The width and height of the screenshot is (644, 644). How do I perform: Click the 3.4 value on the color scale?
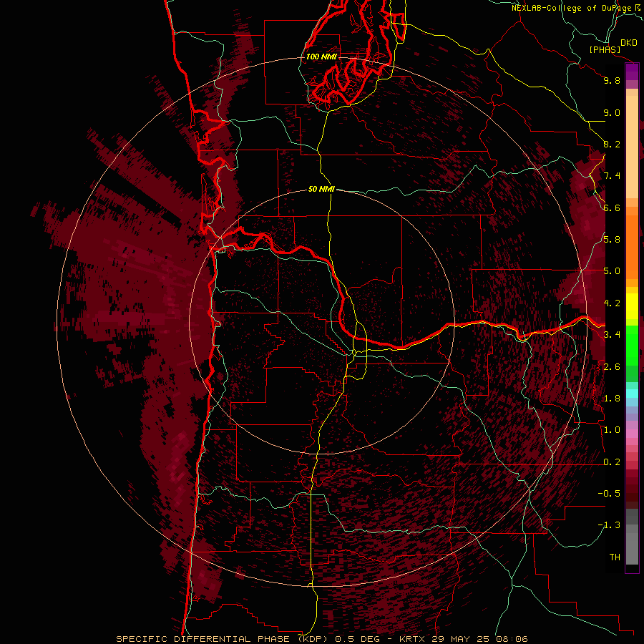click(612, 335)
